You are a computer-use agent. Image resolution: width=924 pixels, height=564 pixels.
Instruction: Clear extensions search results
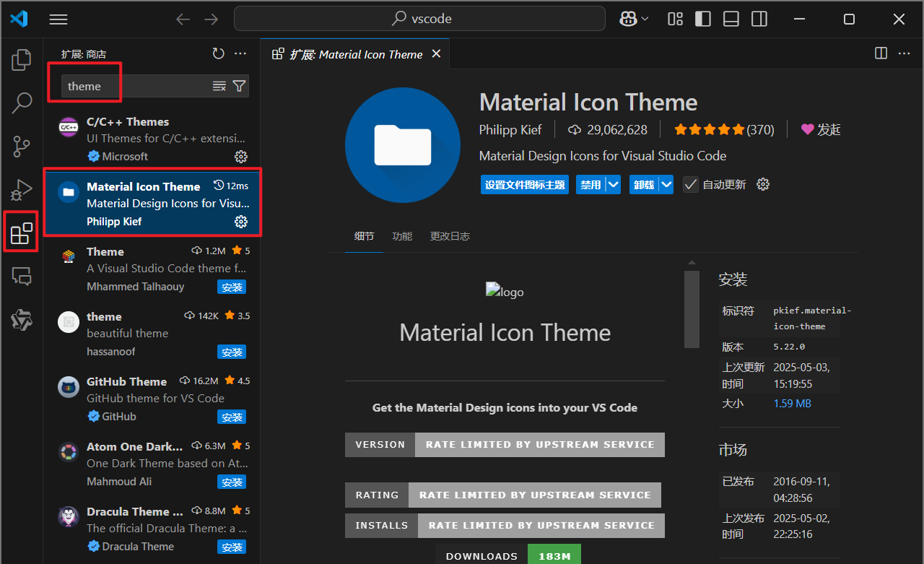[x=219, y=86]
